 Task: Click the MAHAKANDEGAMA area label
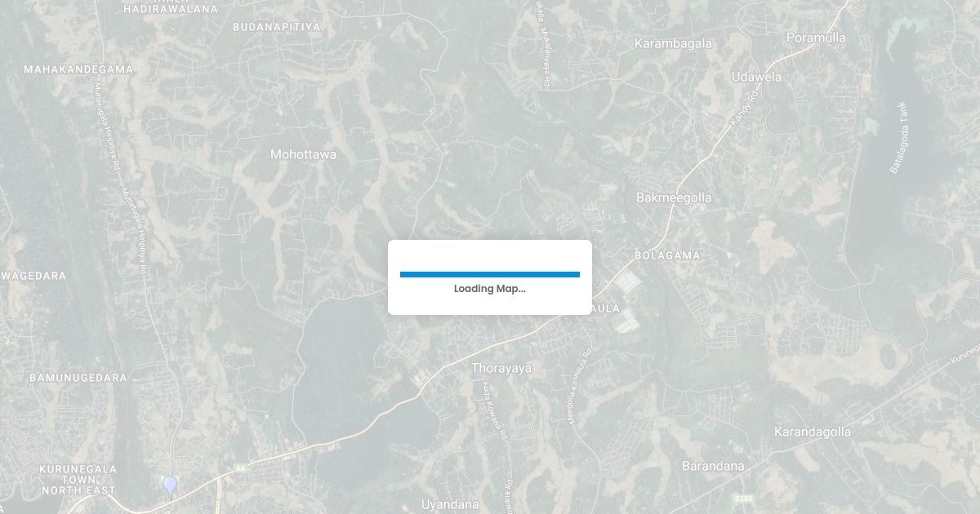click(x=78, y=69)
